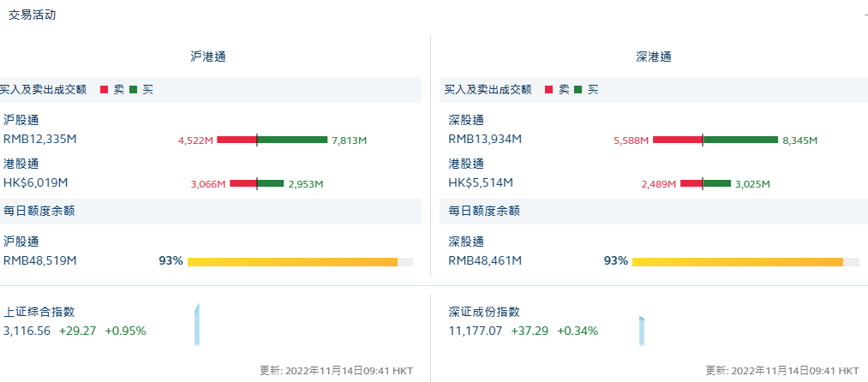The width and height of the screenshot is (868, 382).
Task: Click the 深股通 daily quota progress bar
Action: tap(745, 261)
